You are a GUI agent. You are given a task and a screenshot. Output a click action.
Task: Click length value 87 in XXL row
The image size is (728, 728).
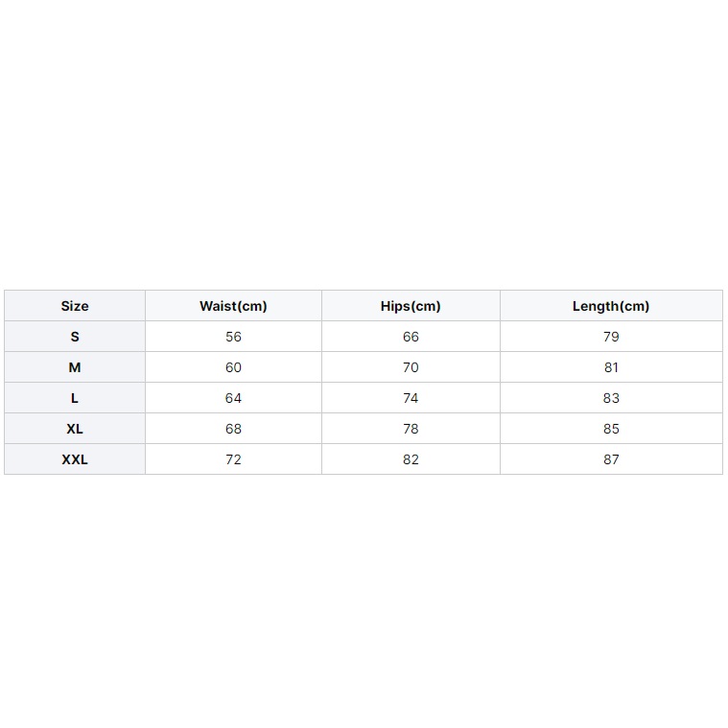[x=611, y=459]
